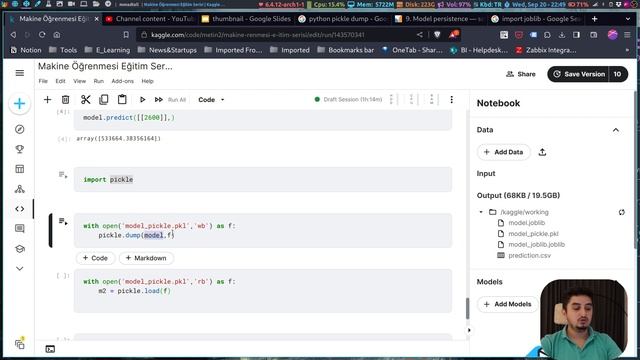Collapse the right Notebook panel arrow

pyautogui.click(x=469, y=330)
